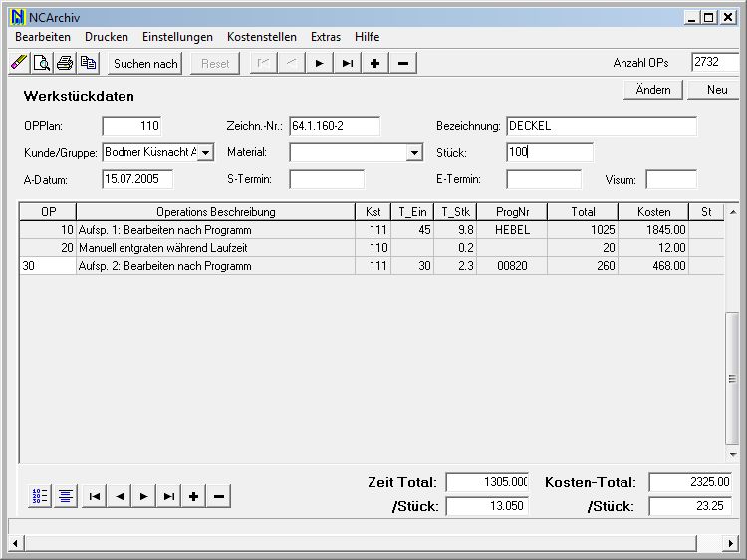Image resolution: width=747 pixels, height=560 pixels.
Task: Open the Hilfe menu
Action: tap(367, 37)
